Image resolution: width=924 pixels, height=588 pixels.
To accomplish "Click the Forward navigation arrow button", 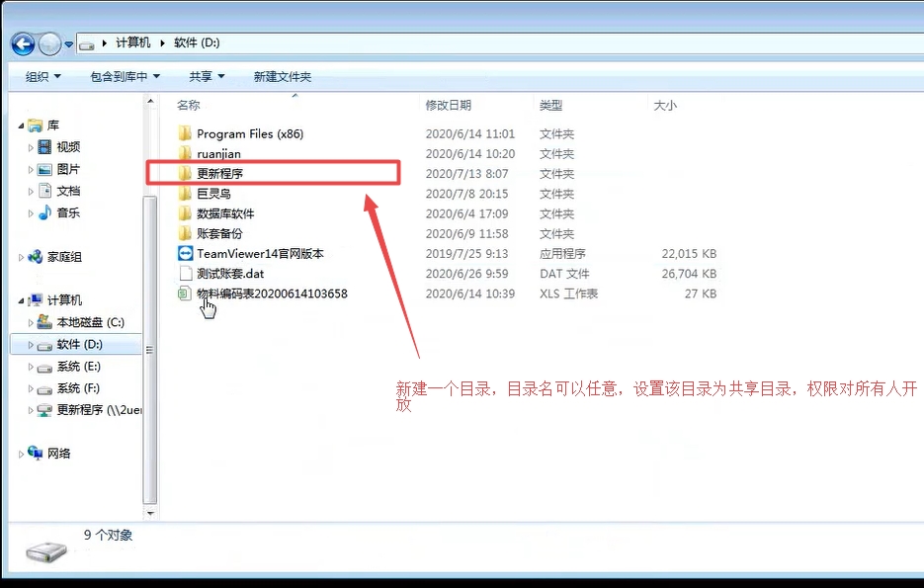I will point(49,44).
